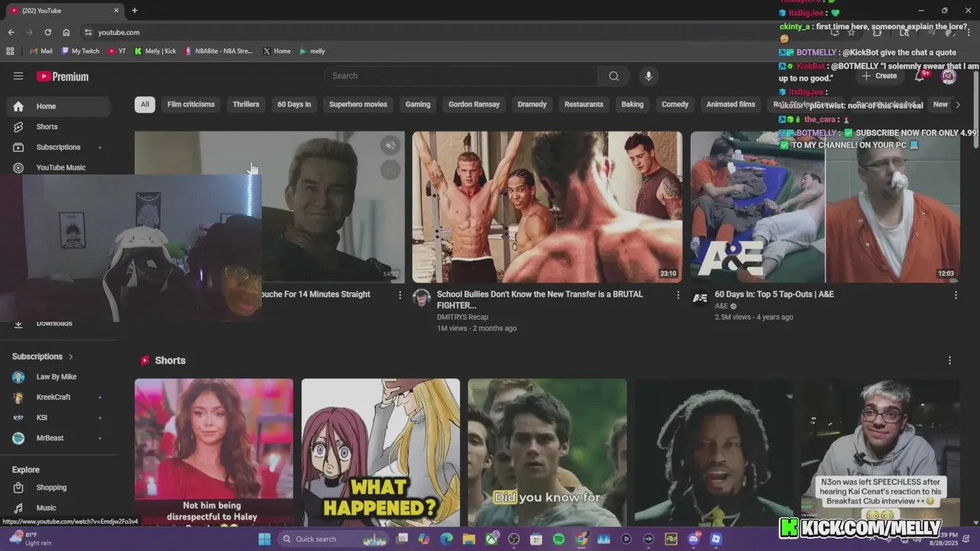
Task: Unmute the hovered video preview
Action: click(x=390, y=145)
